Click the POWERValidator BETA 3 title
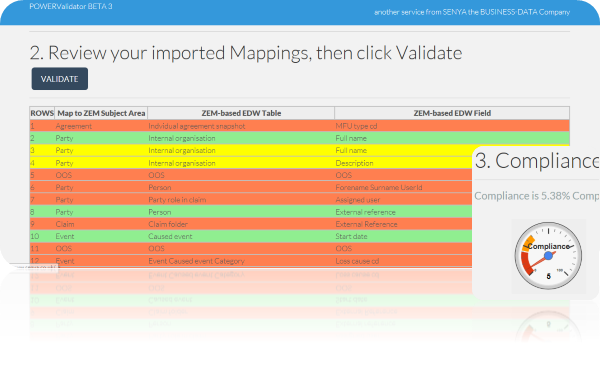Viewport: 600px width, 376px height. tap(71, 7)
